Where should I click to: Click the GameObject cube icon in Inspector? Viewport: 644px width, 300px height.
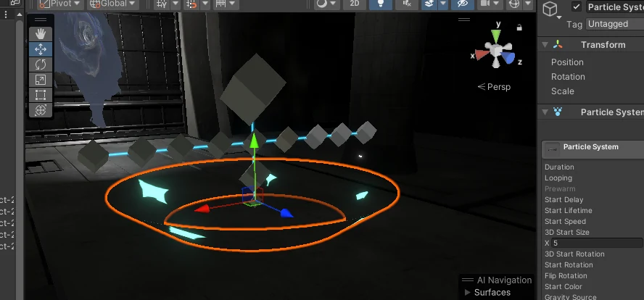[x=550, y=9]
